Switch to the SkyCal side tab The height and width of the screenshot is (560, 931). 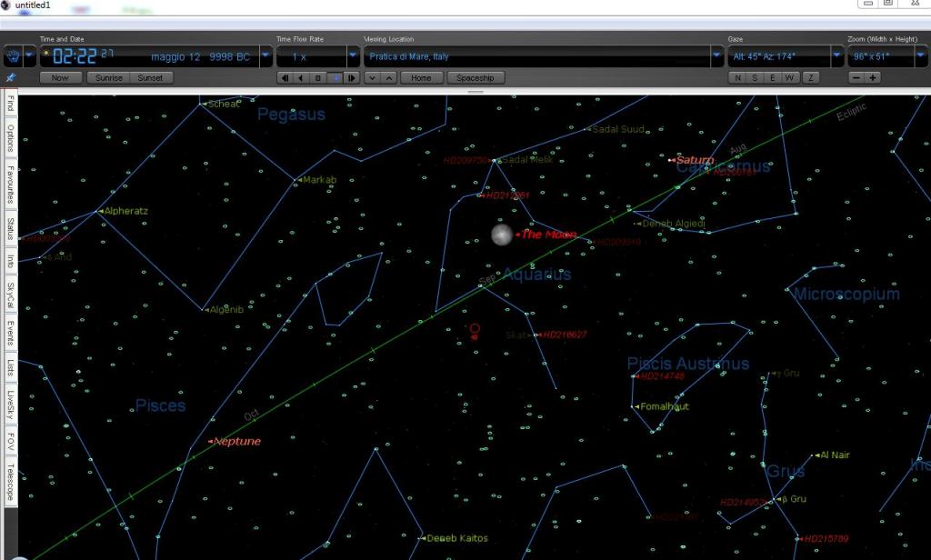click(11, 296)
